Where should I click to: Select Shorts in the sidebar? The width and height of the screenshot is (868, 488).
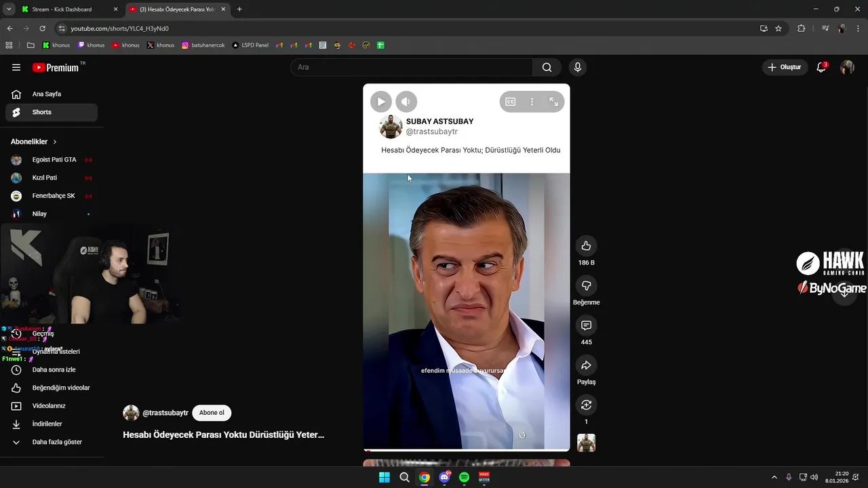coord(52,113)
